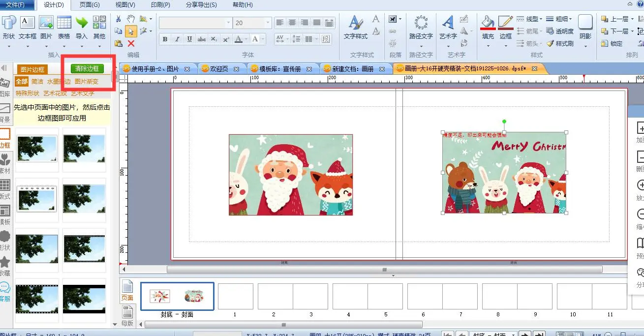Toggle bold text formatting
This screenshot has height=336, width=644.
click(x=165, y=39)
